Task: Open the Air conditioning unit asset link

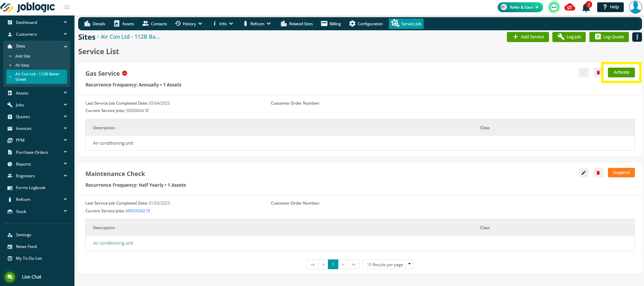Action: click(x=113, y=243)
